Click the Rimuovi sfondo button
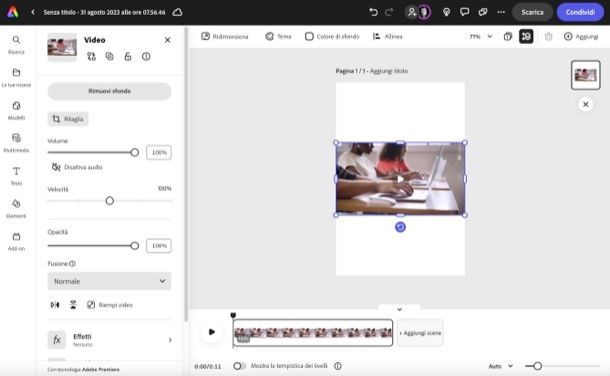The width and height of the screenshot is (610, 376). point(109,91)
